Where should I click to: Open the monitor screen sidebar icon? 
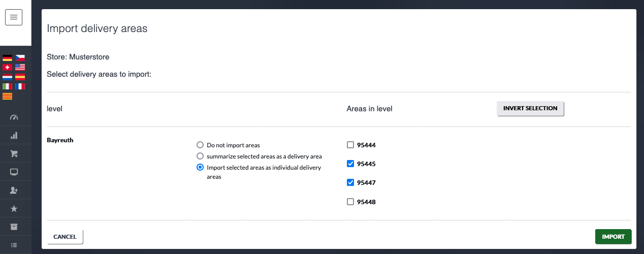coord(14,172)
